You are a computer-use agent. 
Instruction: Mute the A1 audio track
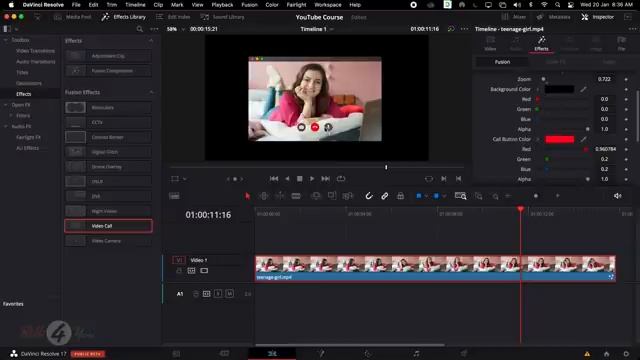point(230,293)
